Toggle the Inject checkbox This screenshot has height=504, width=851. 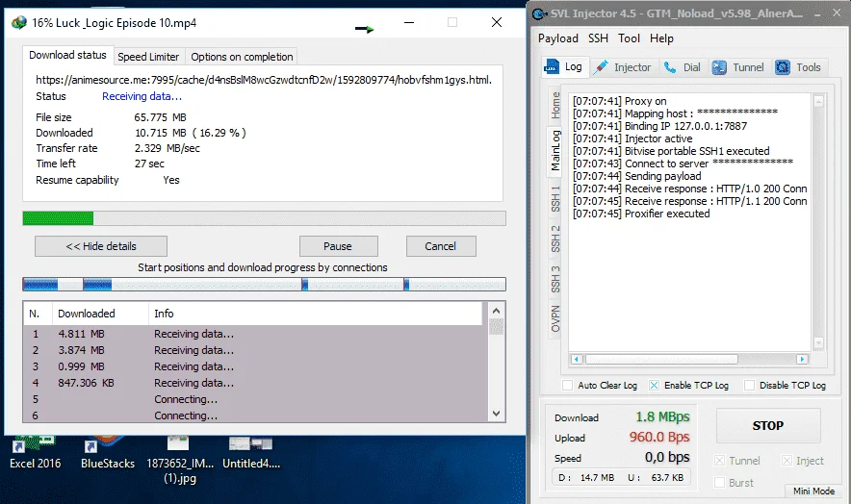[787, 461]
